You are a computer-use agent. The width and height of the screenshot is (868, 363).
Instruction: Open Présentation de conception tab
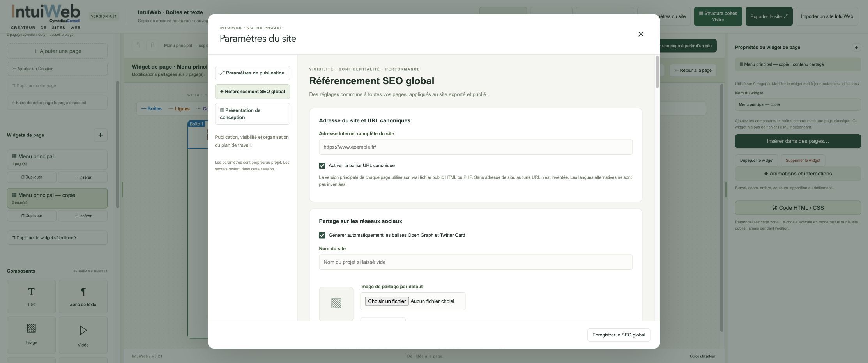tap(252, 114)
